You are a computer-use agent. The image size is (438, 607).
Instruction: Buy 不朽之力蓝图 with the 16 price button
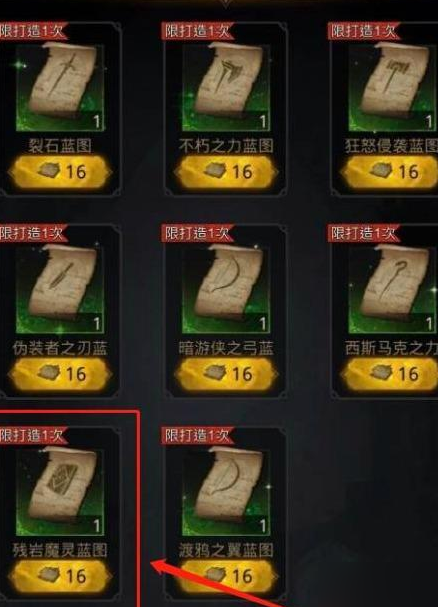click(x=226, y=172)
